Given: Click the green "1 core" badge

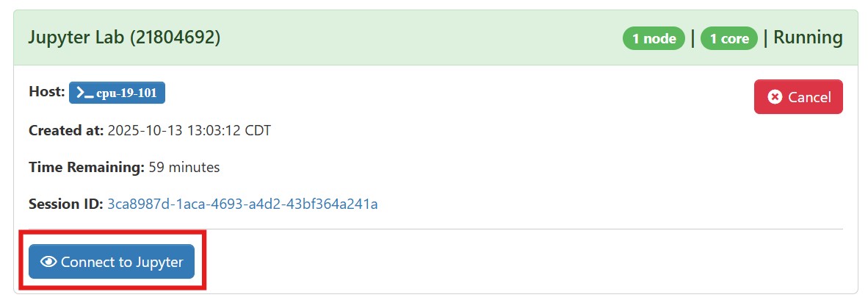Looking at the screenshot, I should pyautogui.click(x=728, y=38).
